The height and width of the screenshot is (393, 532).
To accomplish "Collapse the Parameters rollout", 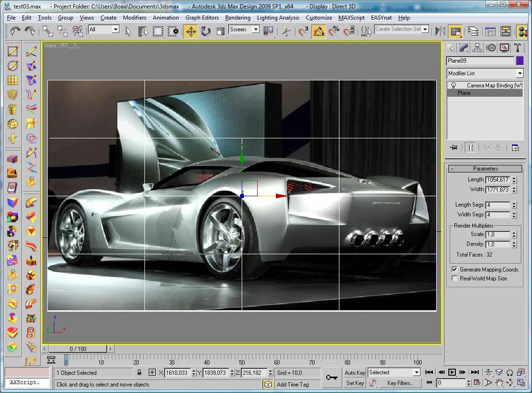I will pos(485,169).
